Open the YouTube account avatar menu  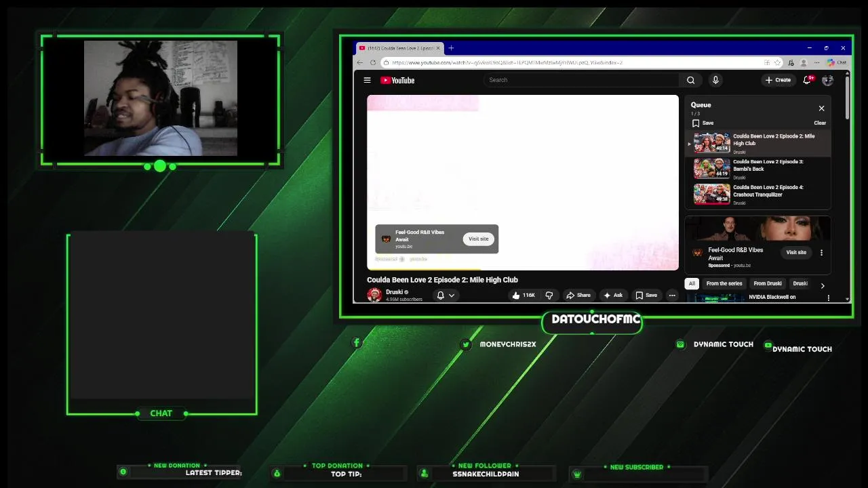point(827,80)
